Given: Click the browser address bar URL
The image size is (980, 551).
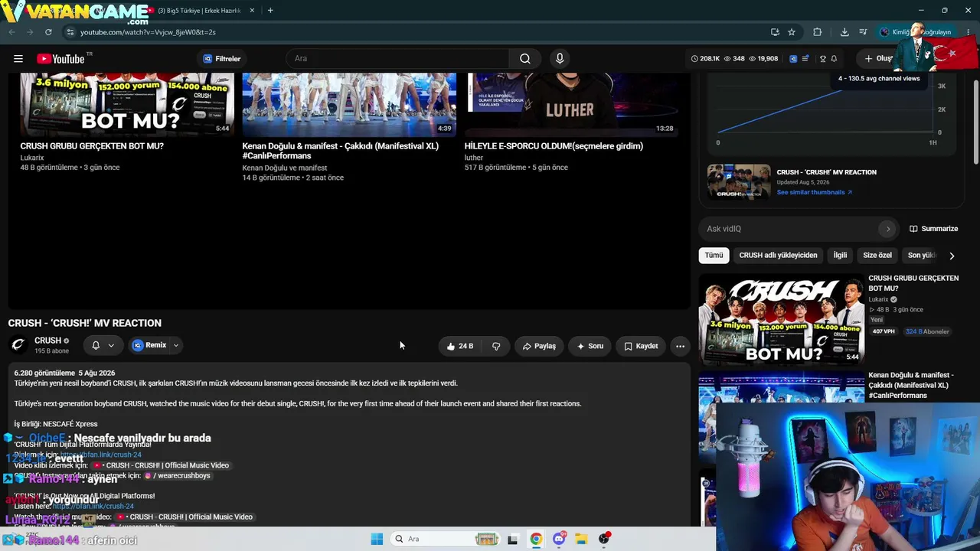Looking at the screenshot, I should [148, 32].
